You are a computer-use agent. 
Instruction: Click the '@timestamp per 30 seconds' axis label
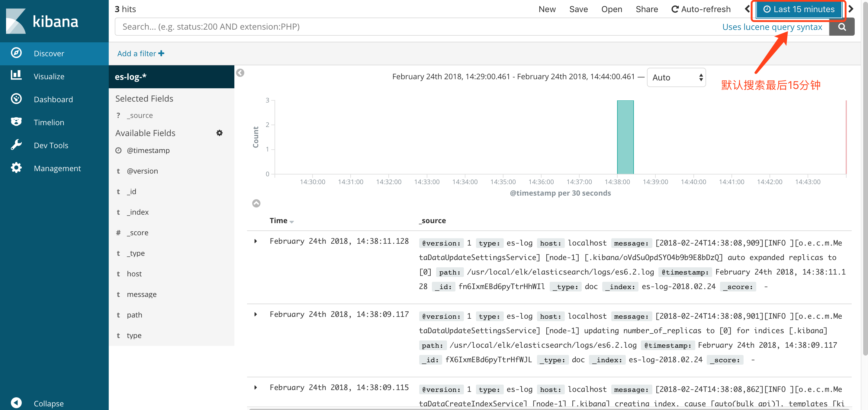[x=560, y=193]
